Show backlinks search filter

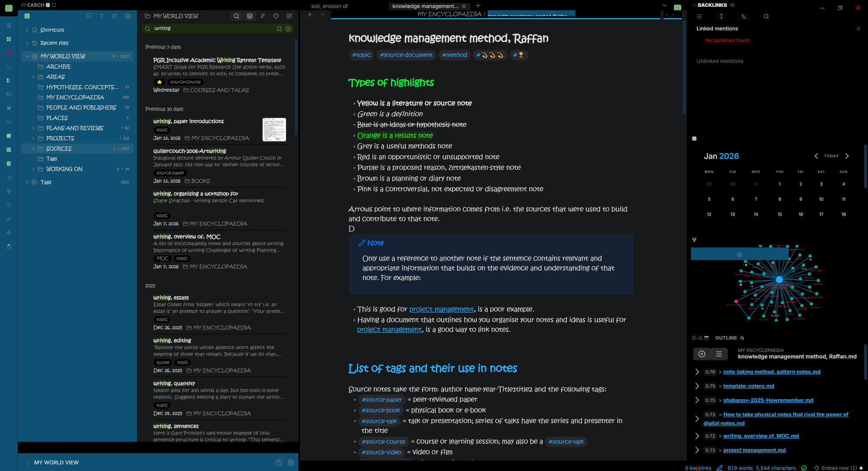[766, 16]
